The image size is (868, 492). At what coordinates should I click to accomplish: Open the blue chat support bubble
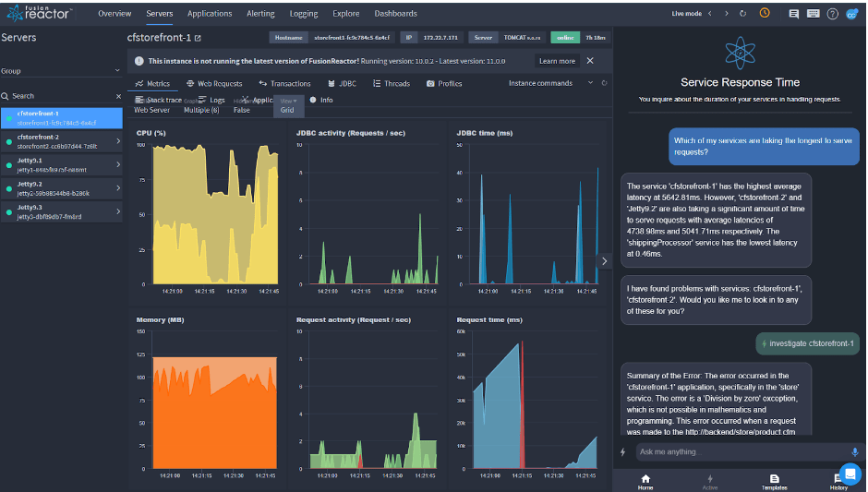click(850, 474)
